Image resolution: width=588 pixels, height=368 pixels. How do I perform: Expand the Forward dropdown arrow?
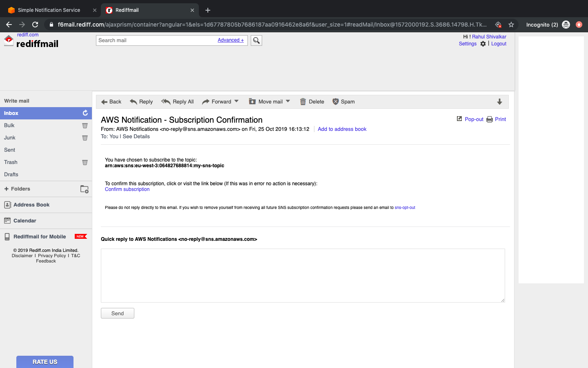237,101
